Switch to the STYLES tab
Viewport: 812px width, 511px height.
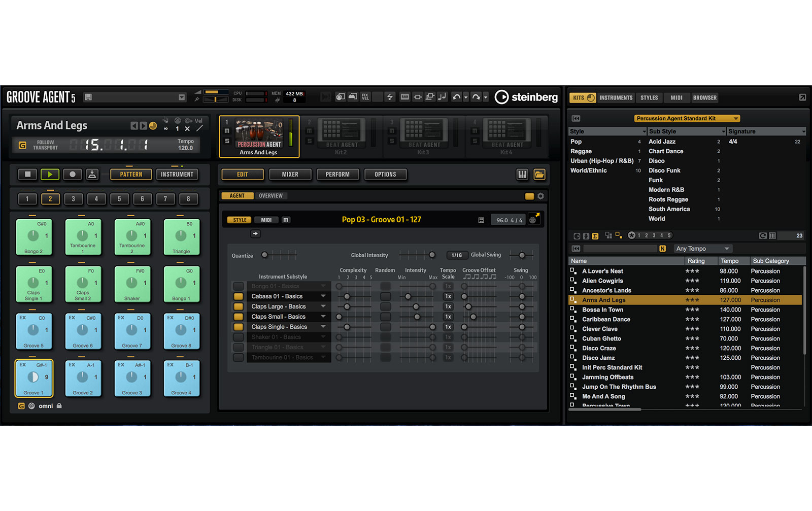click(x=649, y=97)
